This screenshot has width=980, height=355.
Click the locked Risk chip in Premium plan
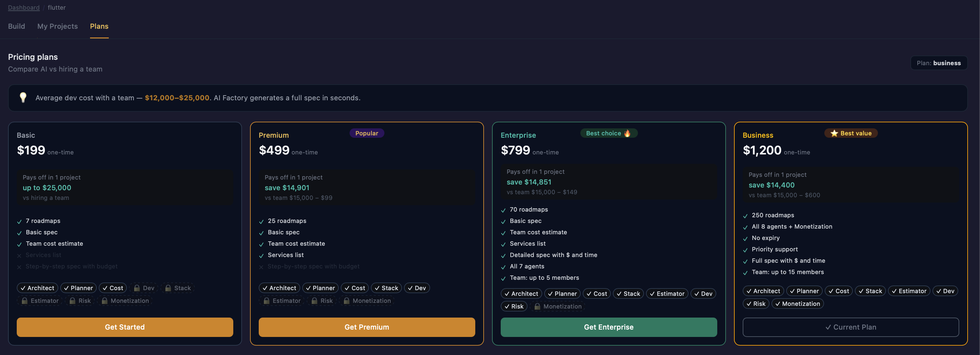point(322,301)
